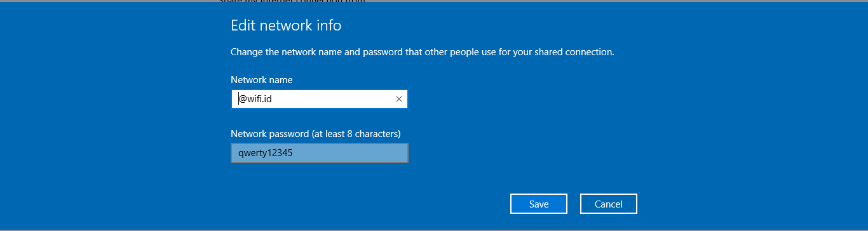The width and height of the screenshot is (868, 231).
Task: Cancel editing network info
Action: 609,204
